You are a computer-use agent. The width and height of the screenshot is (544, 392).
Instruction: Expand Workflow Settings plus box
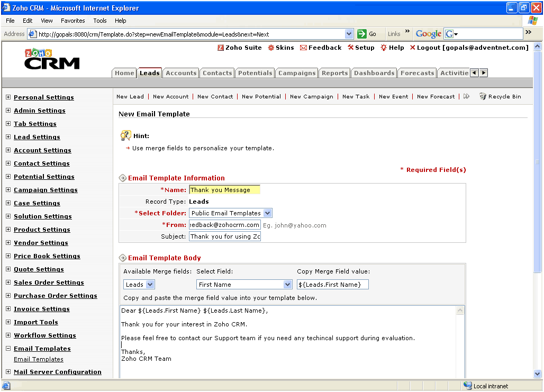[8, 335]
